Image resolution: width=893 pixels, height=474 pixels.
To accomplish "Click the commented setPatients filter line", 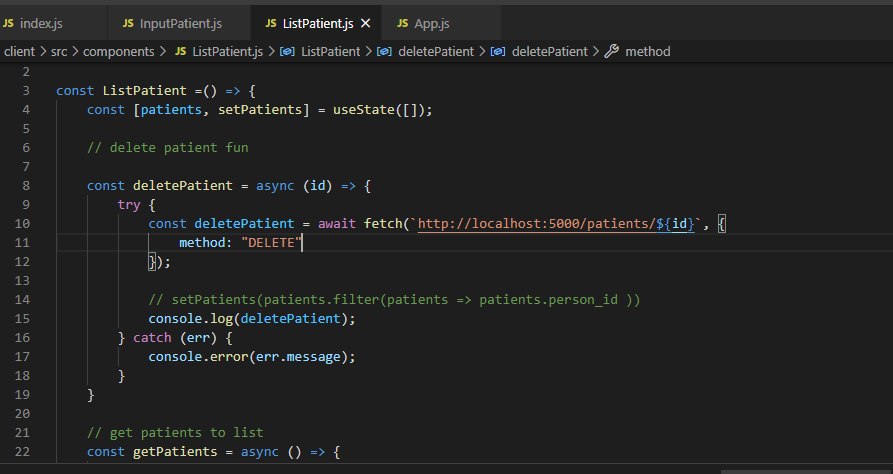I will [394, 300].
